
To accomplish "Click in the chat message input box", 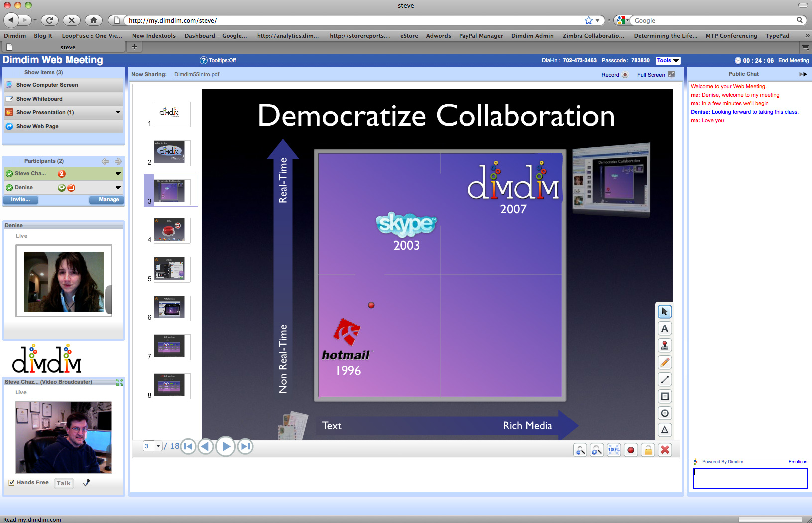I will click(750, 478).
